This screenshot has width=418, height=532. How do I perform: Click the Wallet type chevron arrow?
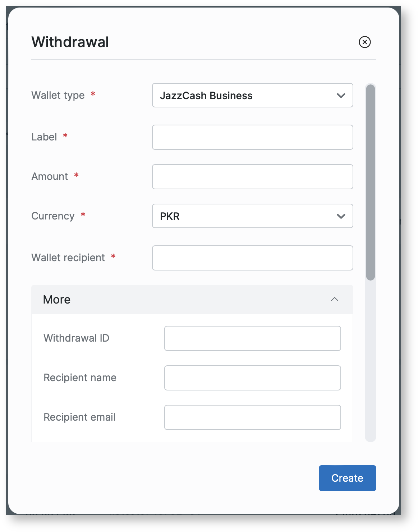pyautogui.click(x=341, y=96)
